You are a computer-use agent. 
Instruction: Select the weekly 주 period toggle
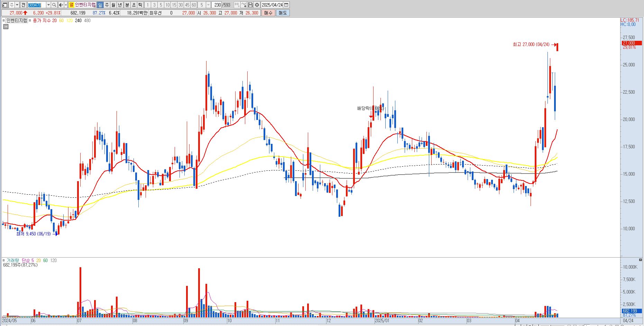(107, 5)
